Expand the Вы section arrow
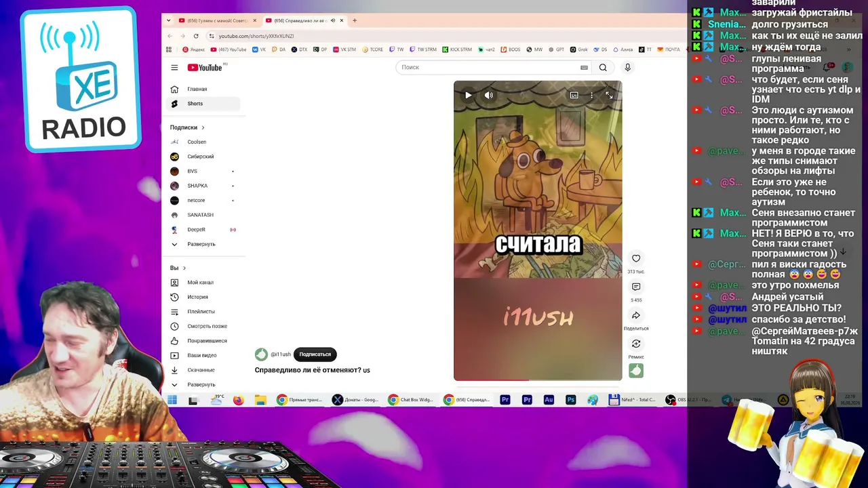This screenshot has height=488, width=868. 184,268
